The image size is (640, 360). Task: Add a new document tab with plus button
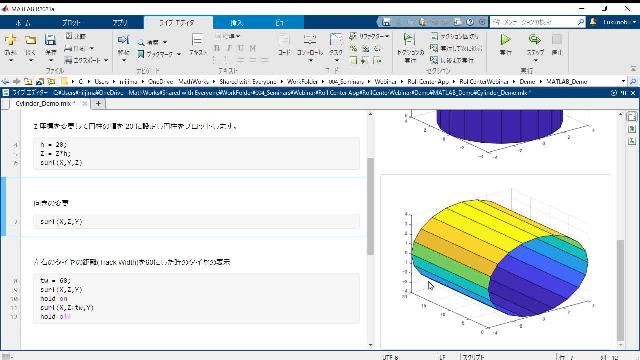click(98, 104)
